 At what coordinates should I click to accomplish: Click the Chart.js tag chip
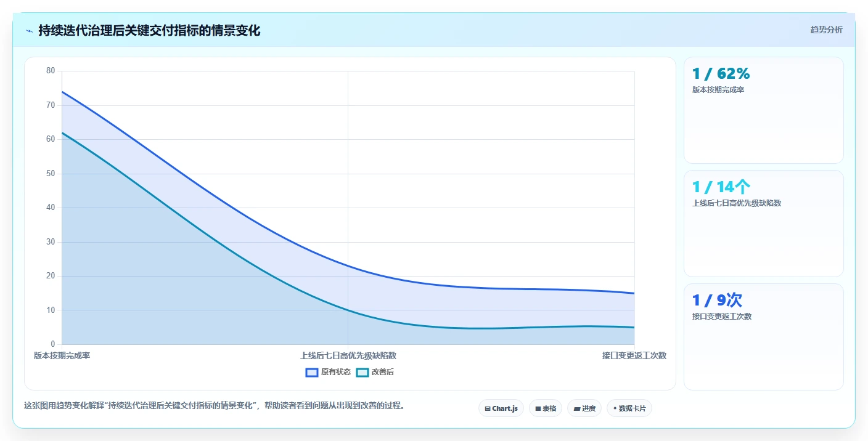501,408
